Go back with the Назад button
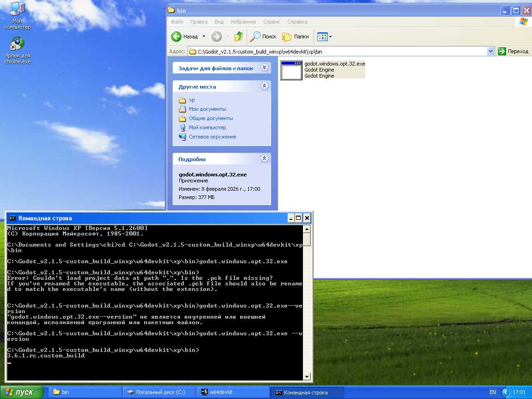This screenshot has width=532, height=399. point(185,36)
